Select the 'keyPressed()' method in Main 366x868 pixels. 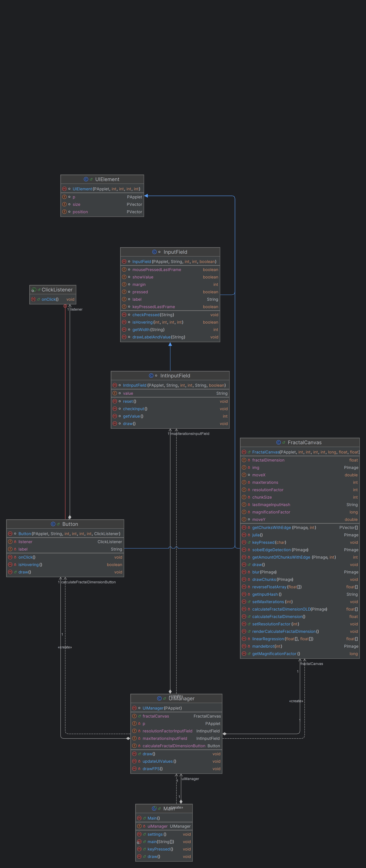(164, 849)
